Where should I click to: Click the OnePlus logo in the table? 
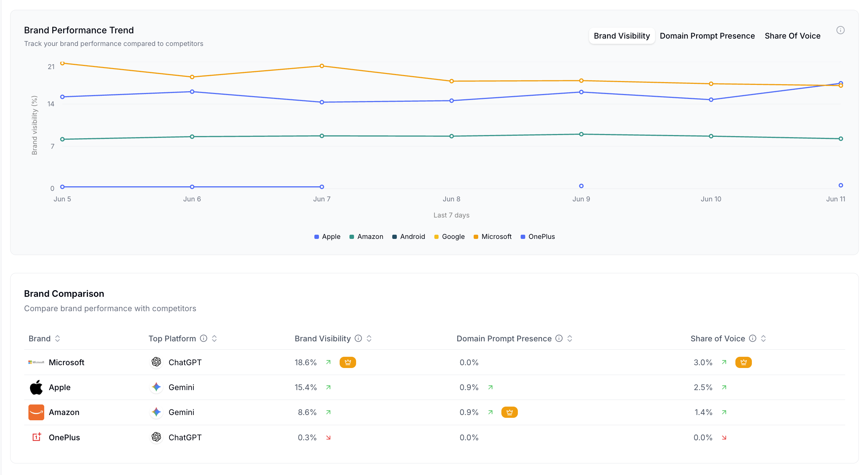36,437
